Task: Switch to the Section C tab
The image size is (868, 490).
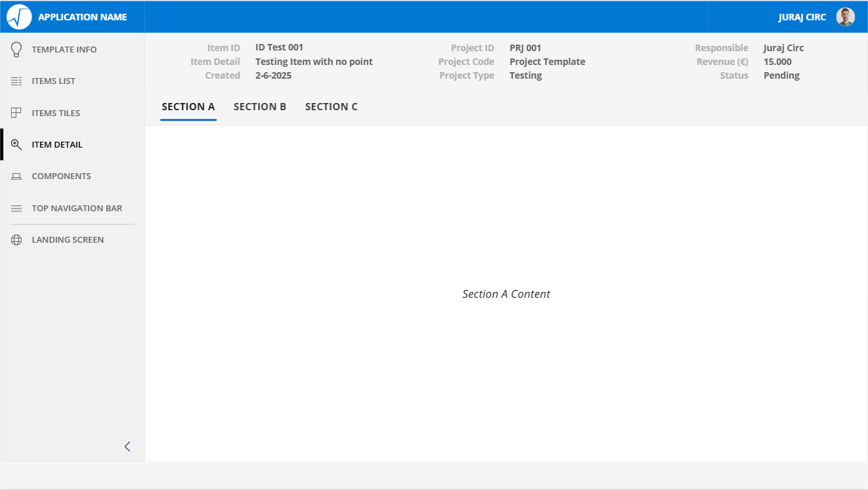Action: [332, 107]
